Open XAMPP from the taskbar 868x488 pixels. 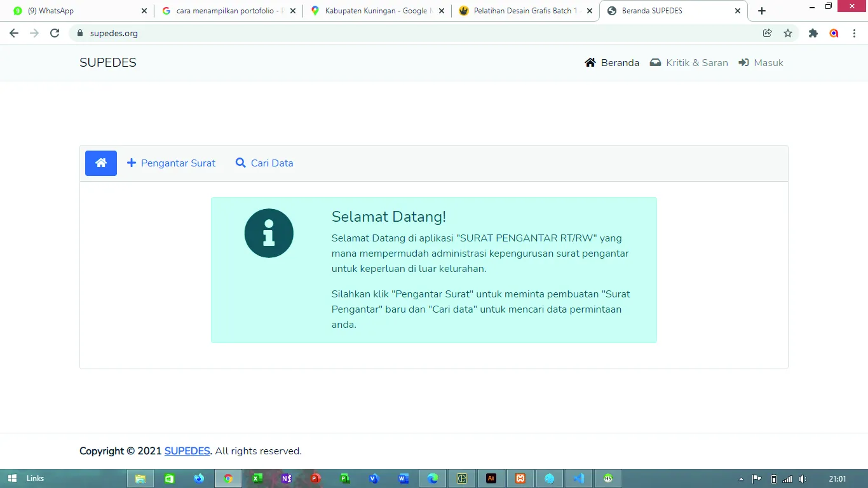tap(520, 478)
